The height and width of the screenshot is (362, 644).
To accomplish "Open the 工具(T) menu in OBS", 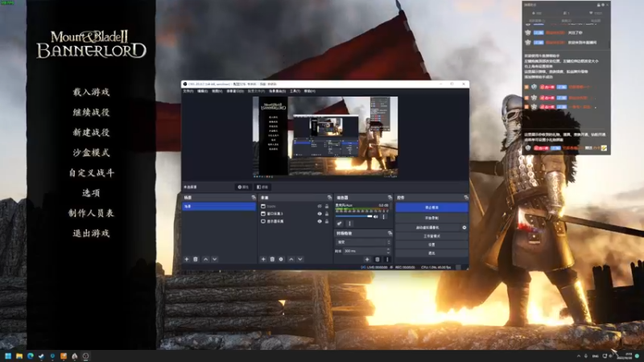I will click(x=295, y=91).
